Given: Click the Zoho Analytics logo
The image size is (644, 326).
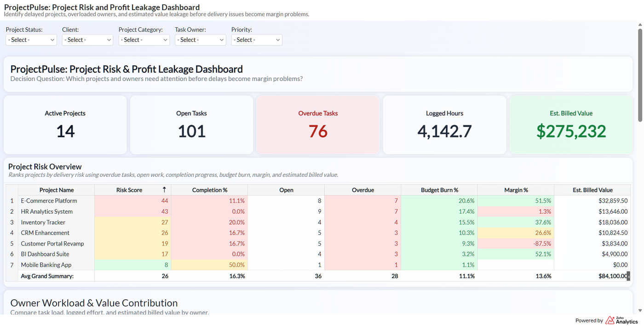Looking at the screenshot, I should coord(621,320).
